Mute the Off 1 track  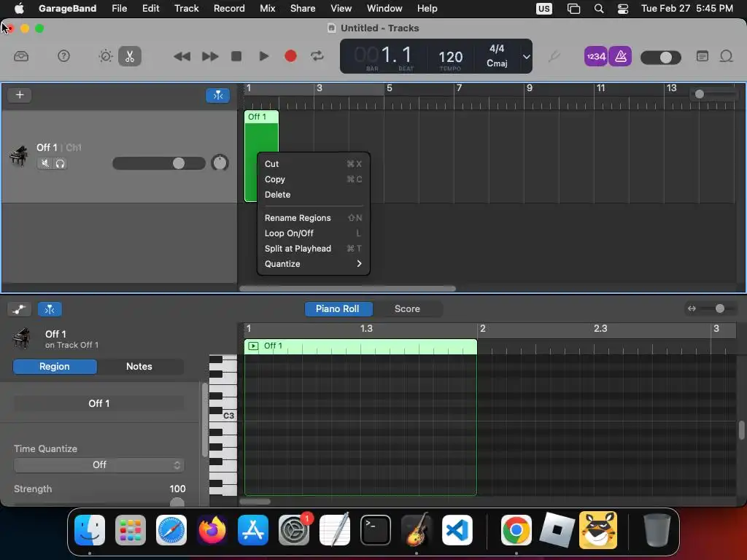[44, 163]
